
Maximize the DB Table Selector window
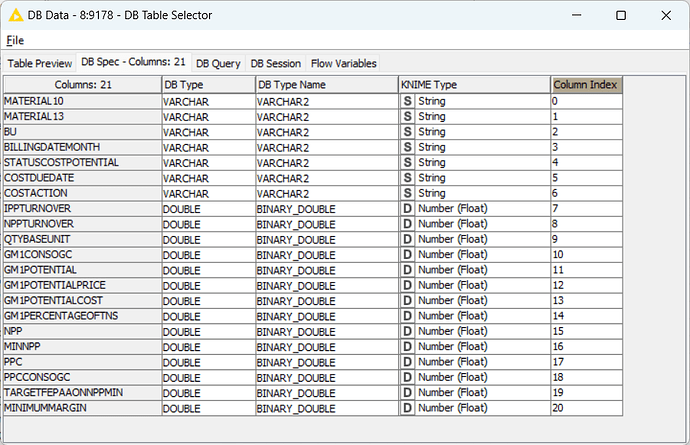click(x=621, y=16)
